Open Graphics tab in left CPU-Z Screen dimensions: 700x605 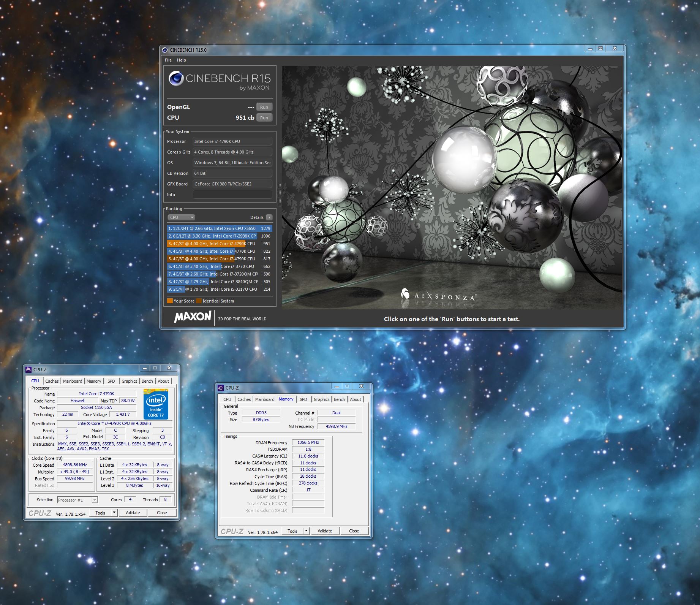[129, 381]
